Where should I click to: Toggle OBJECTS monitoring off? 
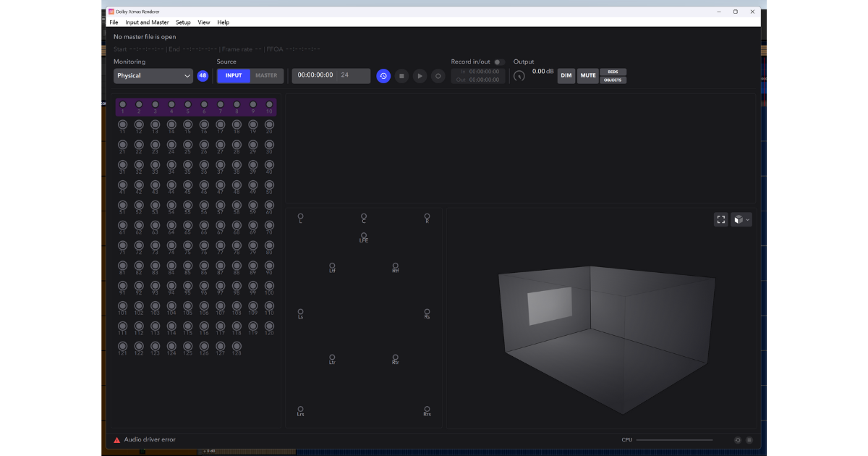(613, 80)
